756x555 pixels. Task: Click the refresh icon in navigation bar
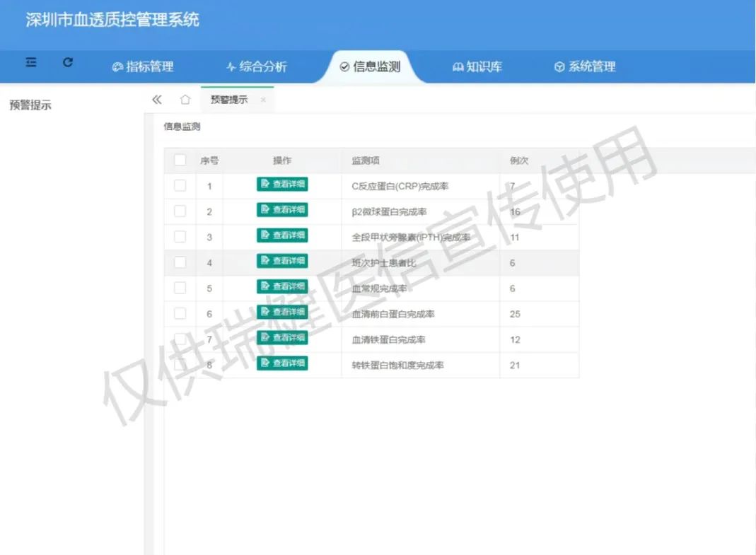[x=68, y=62]
